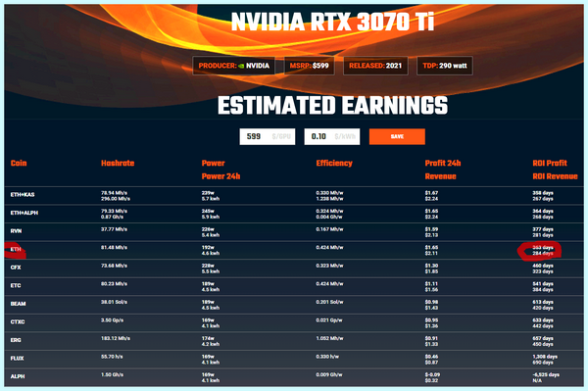This screenshot has height=391, width=588.
Task: Open the ERG coin entry
Action: coord(16,340)
